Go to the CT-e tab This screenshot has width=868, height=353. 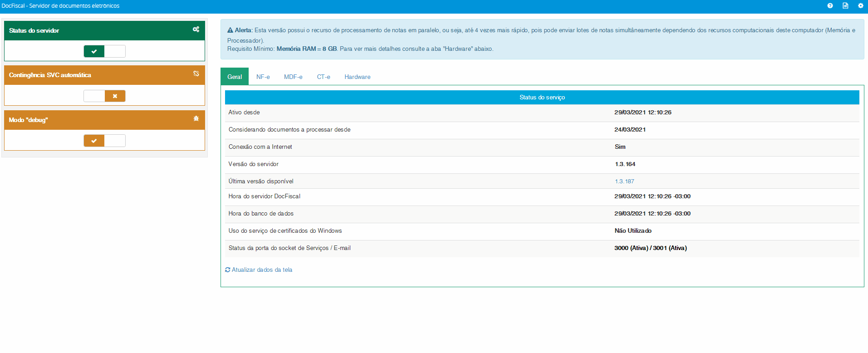pos(324,77)
